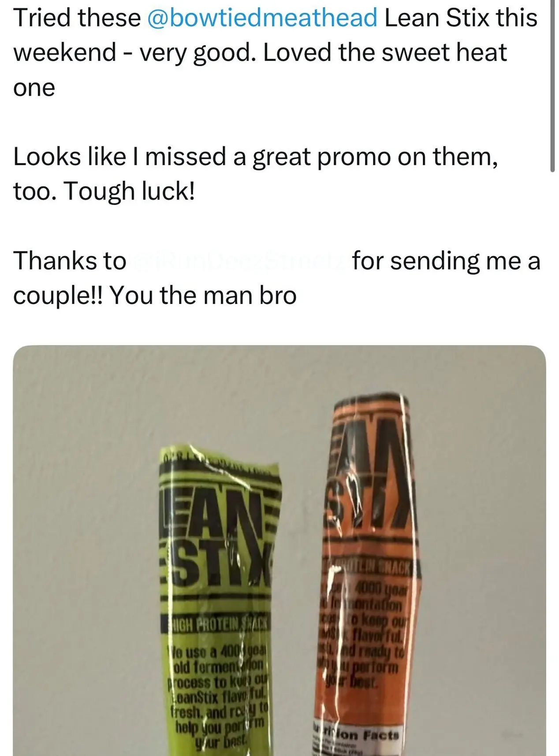Click the blurred mention after "Thanks to"
The width and height of the screenshot is (559, 756).
click(x=239, y=260)
